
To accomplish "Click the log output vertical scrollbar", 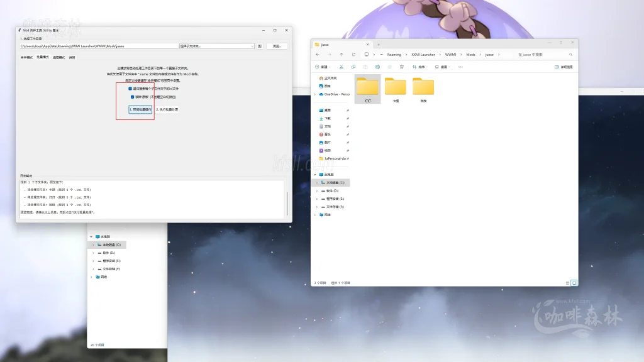I will [287, 201].
